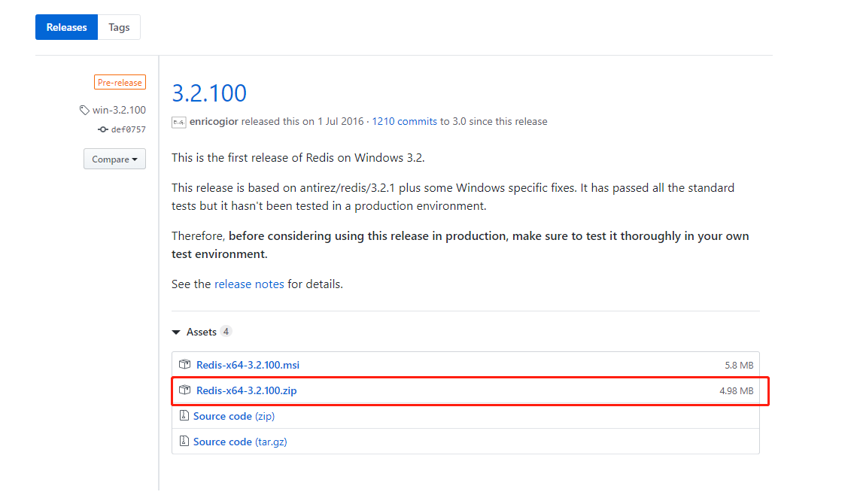
Task: Download Redis-x64-3.2.100.zip
Action: pos(247,391)
